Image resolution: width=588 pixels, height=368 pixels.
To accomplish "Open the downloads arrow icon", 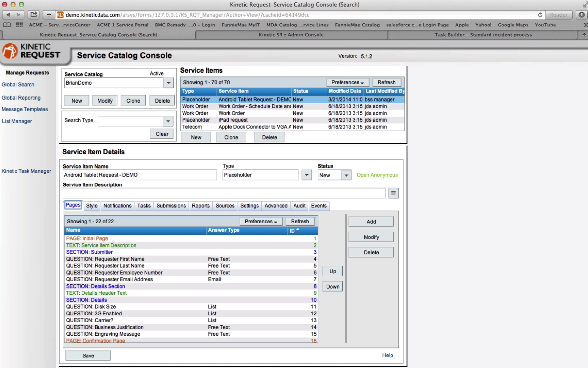I will coord(581,15).
